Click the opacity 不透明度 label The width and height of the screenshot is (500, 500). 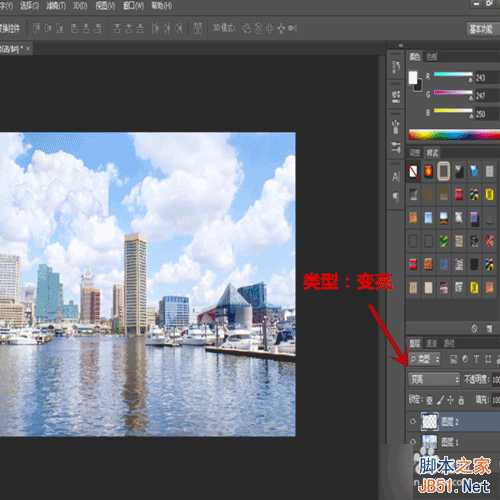[476, 379]
